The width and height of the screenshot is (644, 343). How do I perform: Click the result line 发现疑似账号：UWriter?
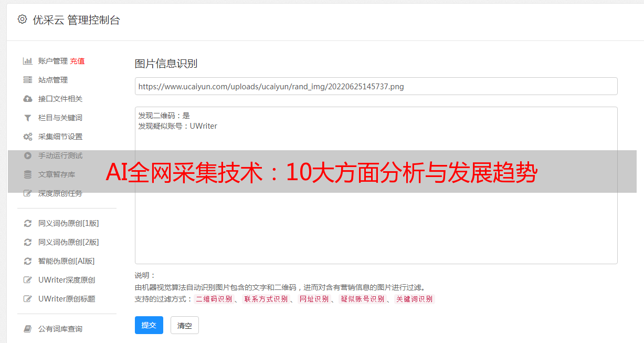[x=178, y=126]
